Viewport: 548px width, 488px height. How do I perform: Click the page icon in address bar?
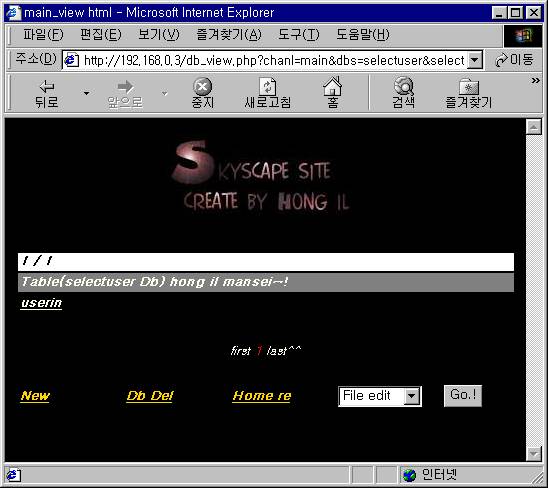(72, 60)
